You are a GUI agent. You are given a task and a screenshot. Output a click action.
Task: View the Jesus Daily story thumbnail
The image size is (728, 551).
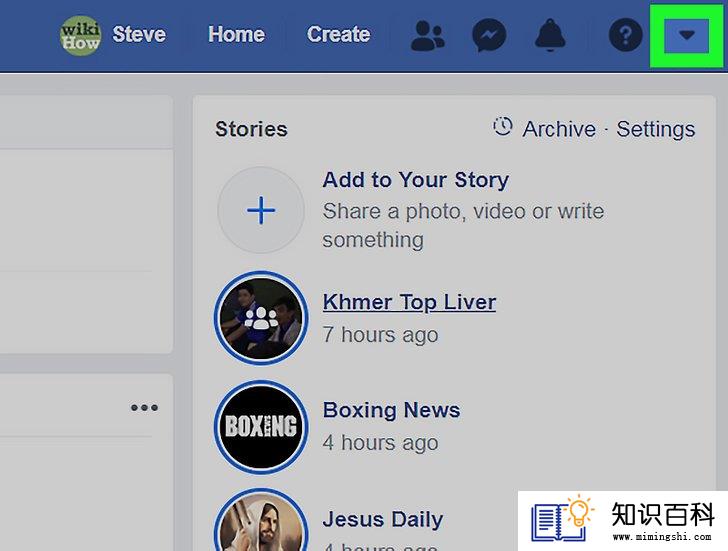click(x=261, y=520)
